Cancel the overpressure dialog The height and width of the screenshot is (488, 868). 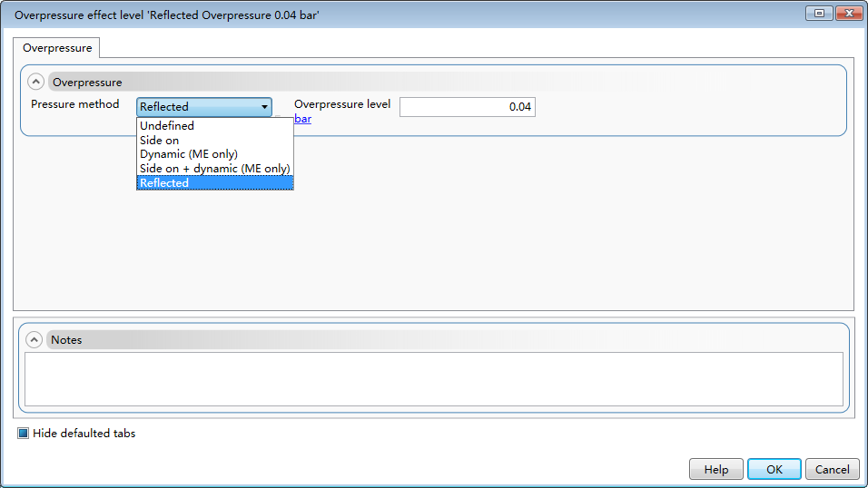point(832,469)
